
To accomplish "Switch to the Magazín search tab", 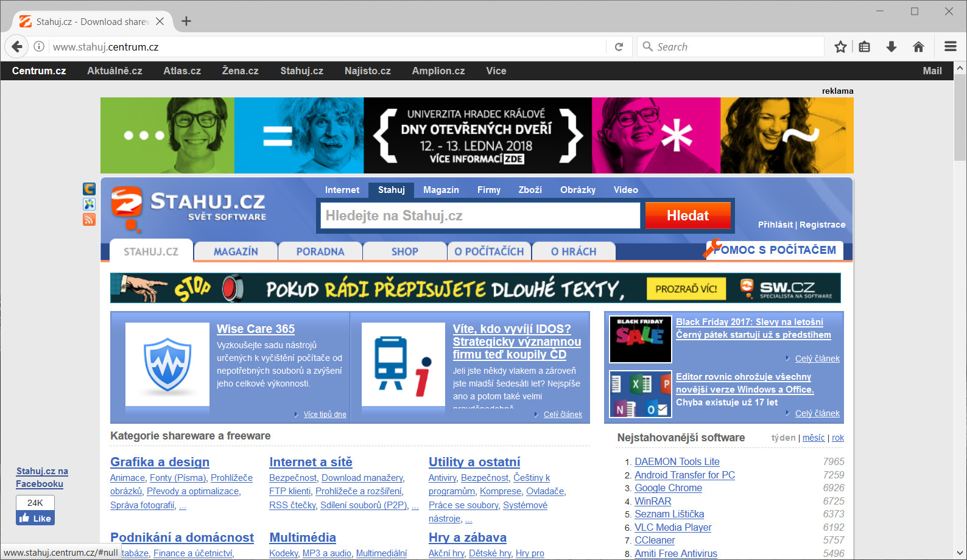I will tap(441, 190).
